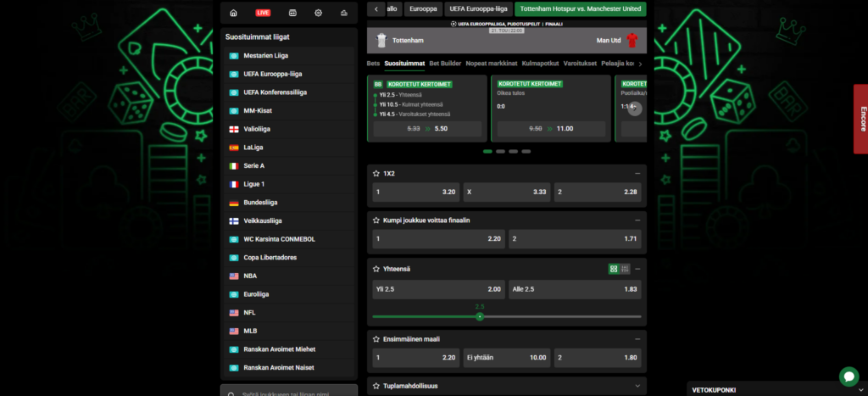Open Serie A with Italy flag

pyautogui.click(x=289, y=165)
